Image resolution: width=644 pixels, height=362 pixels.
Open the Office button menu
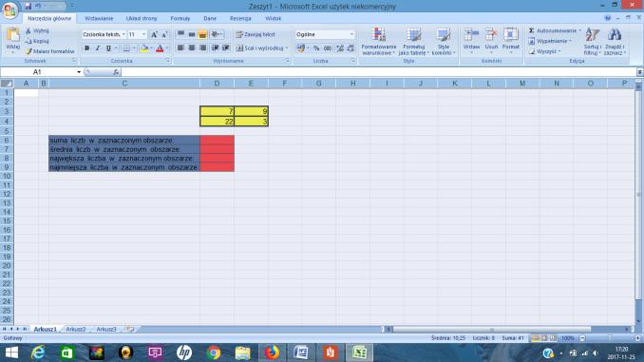click(x=9, y=10)
